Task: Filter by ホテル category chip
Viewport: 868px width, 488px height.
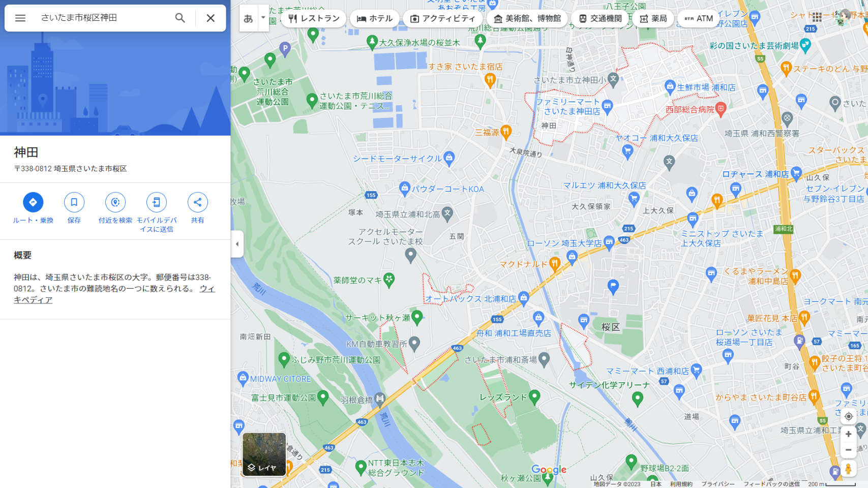Action: point(375,18)
